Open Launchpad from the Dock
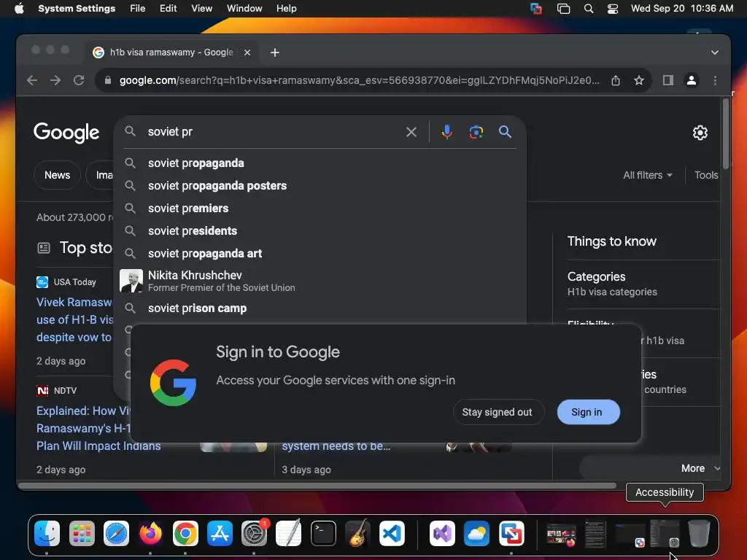This screenshot has height=560, width=747. (x=82, y=533)
